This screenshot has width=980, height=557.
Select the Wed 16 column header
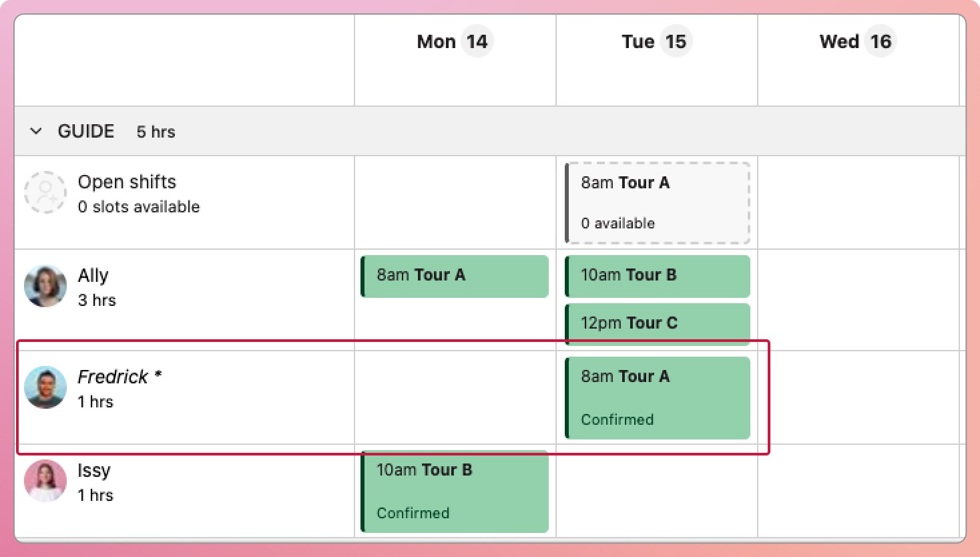tap(857, 41)
